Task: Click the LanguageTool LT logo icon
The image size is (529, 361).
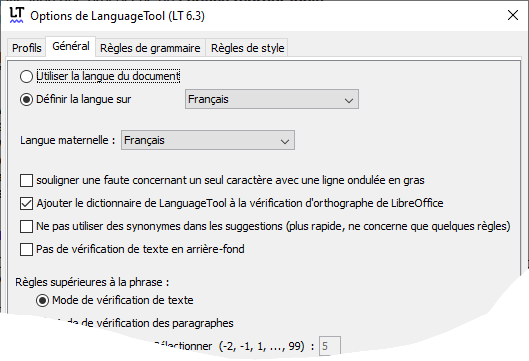Action: 16,16
